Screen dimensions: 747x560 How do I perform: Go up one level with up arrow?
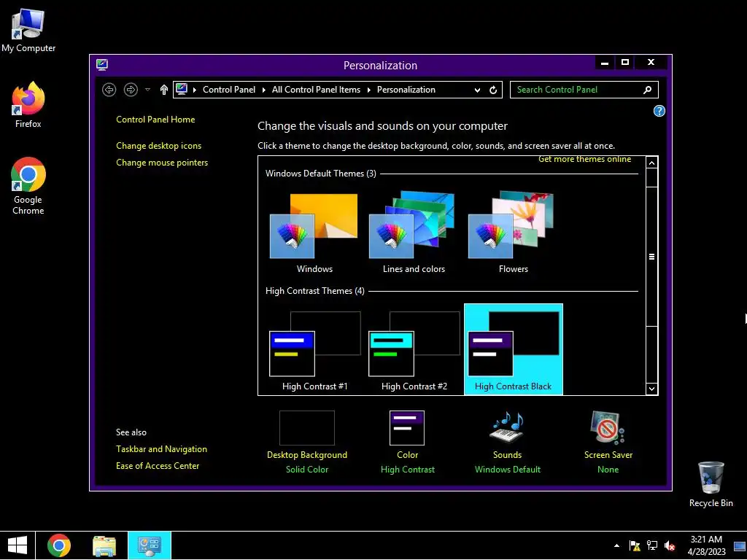[164, 90]
